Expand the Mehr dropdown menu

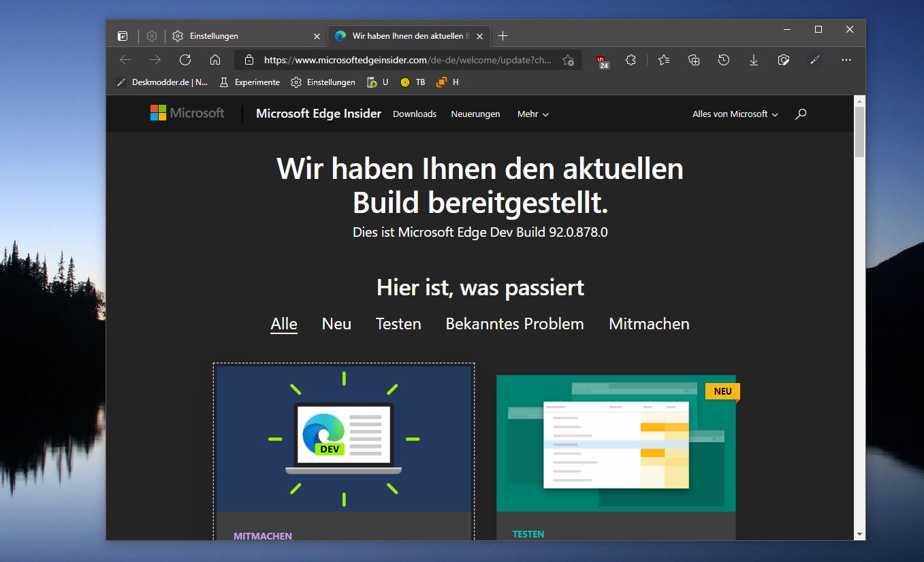coord(533,114)
